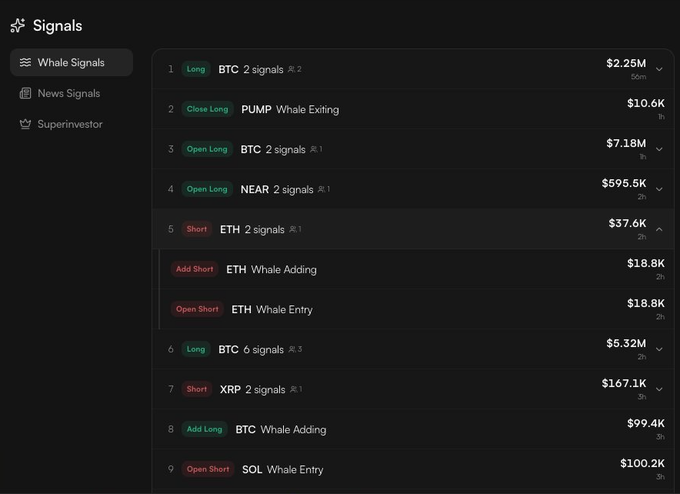Click the Long badge on row 6
This screenshot has height=494, width=680.
[196, 349]
